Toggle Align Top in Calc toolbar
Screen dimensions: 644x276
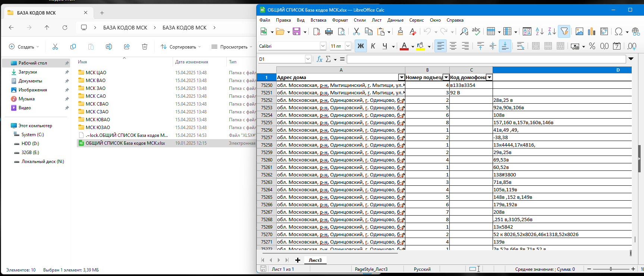(480, 46)
